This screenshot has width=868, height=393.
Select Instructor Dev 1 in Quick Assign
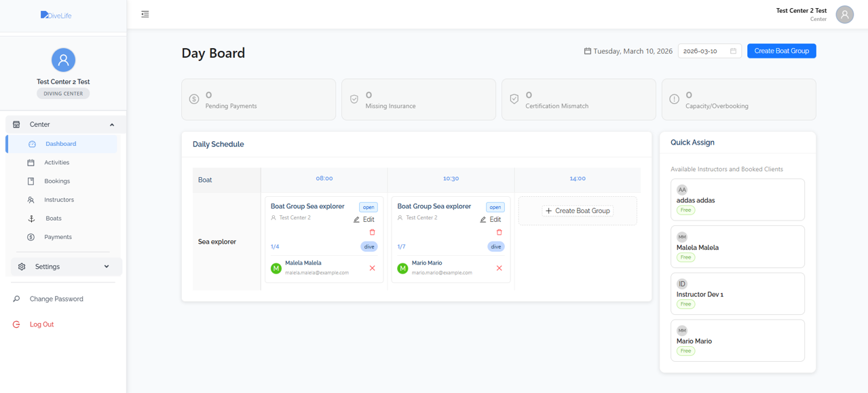click(737, 294)
